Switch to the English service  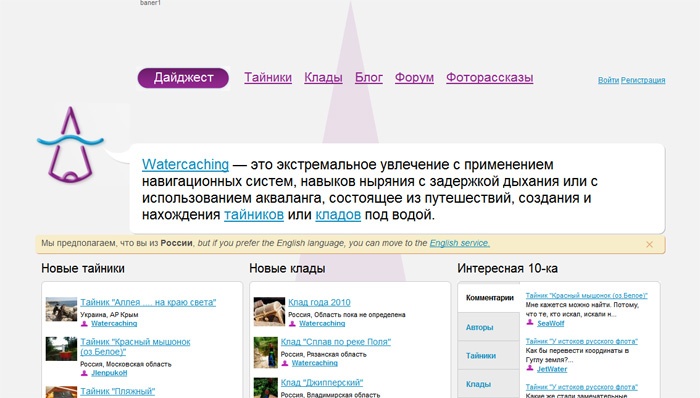click(x=460, y=243)
